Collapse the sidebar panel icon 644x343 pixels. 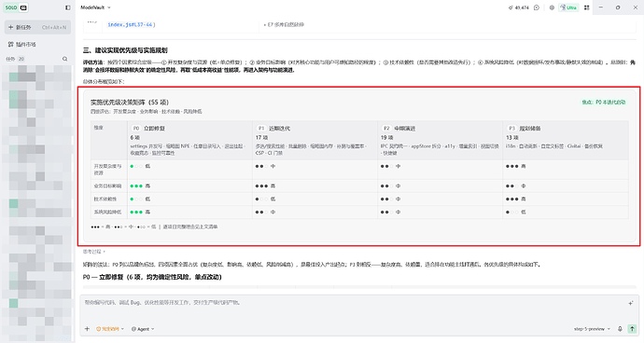[68, 7]
